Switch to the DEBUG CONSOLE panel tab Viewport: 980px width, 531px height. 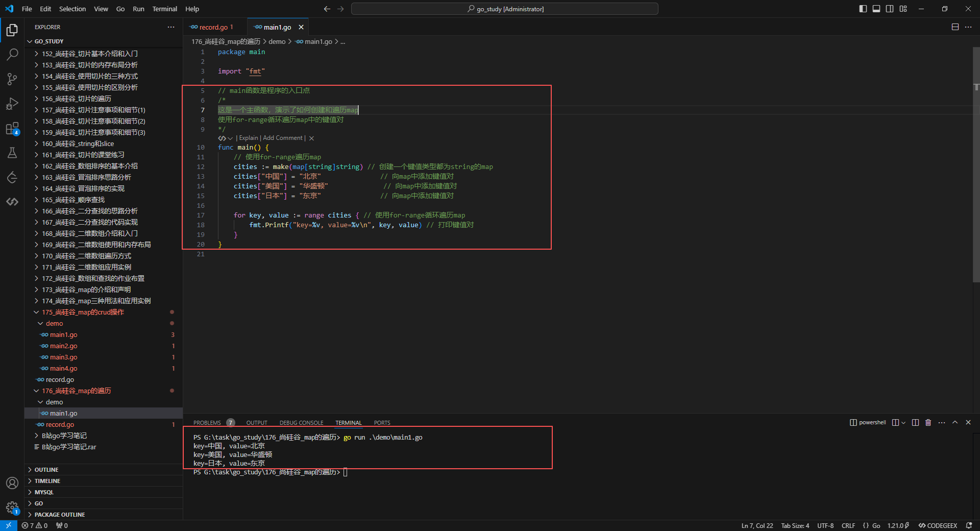click(302, 423)
